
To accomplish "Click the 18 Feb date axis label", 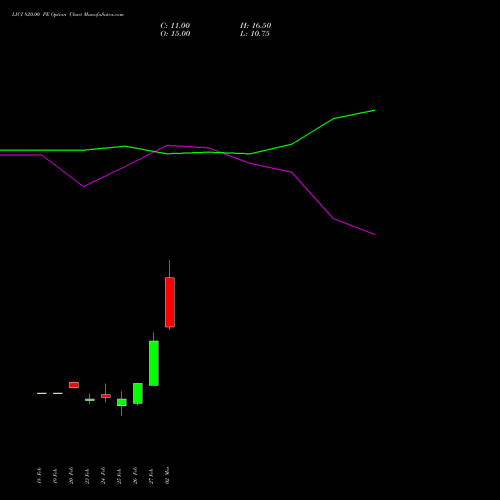I will [39, 476].
